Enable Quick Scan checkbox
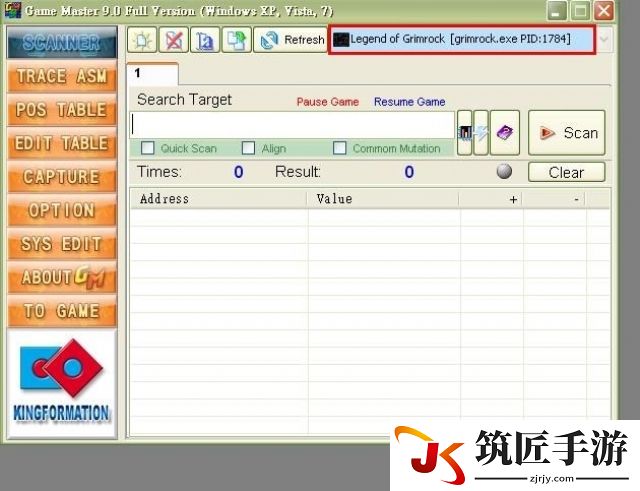 pos(147,148)
